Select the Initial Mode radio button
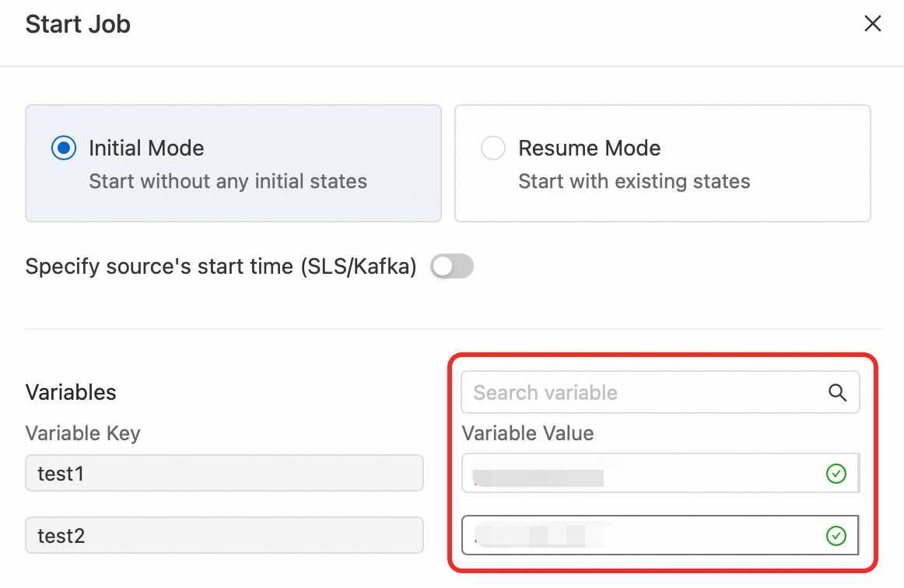Image resolution: width=904 pixels, height=588 pixels. (x=64, y=149)
